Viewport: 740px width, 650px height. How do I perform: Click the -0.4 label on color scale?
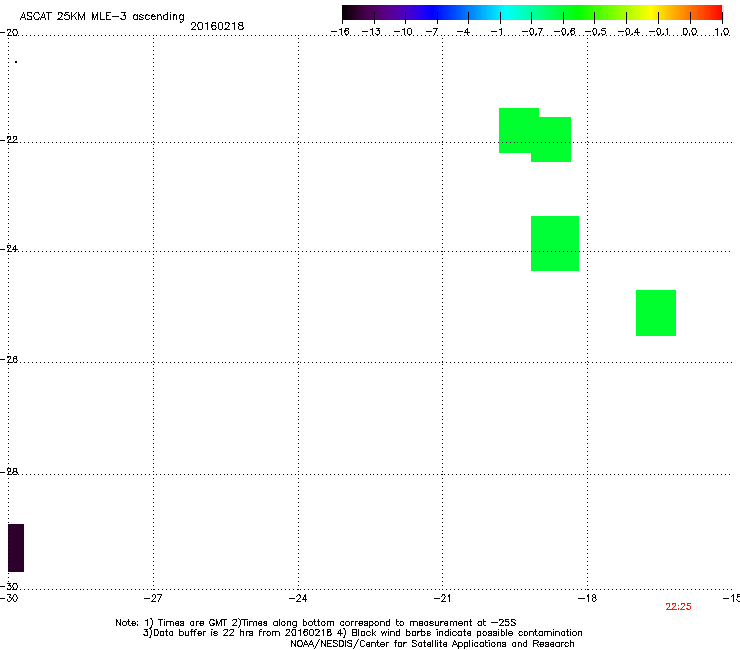(628, 32)
